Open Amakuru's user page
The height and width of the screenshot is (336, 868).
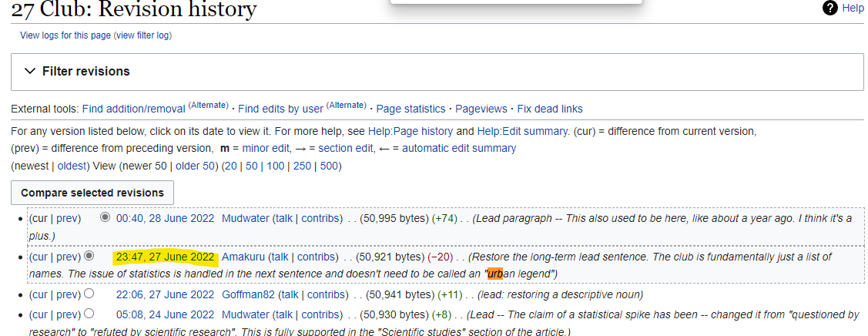pos(243,257)
